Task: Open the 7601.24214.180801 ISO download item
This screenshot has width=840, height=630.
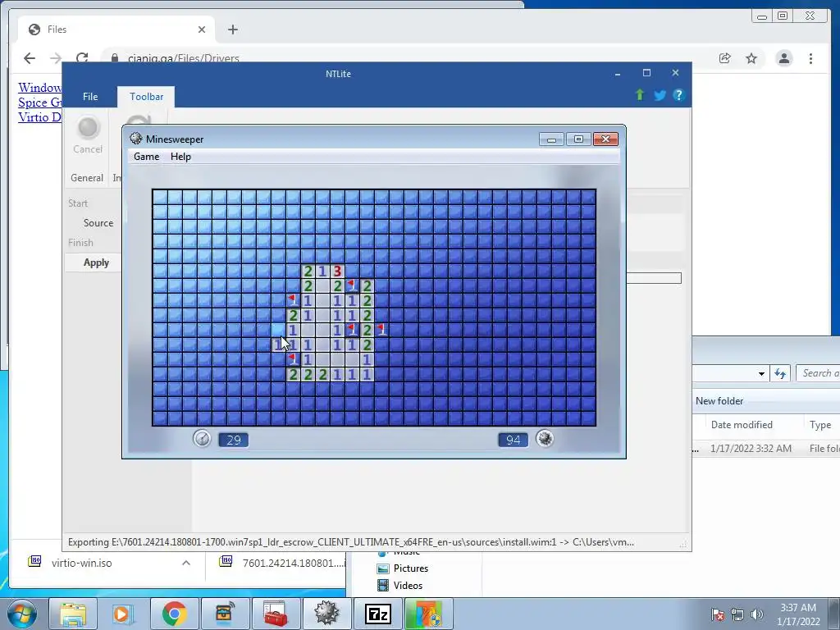Action: 283,563
